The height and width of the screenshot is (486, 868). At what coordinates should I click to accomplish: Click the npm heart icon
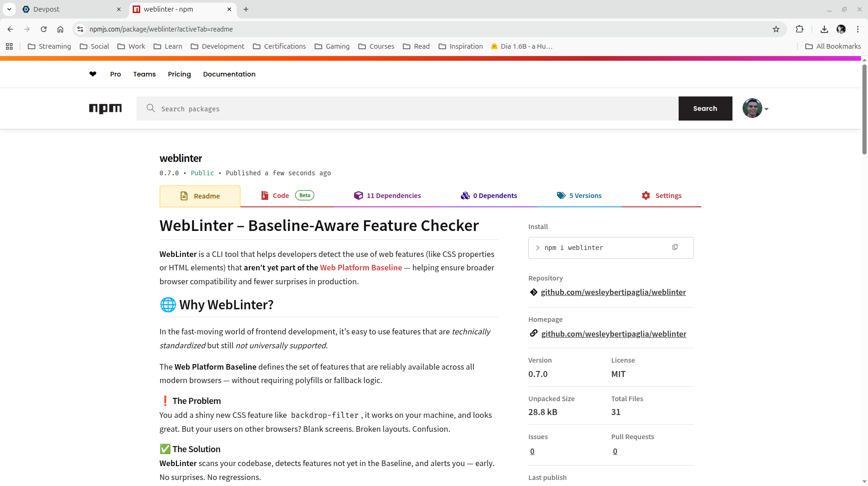pos(93,74)
